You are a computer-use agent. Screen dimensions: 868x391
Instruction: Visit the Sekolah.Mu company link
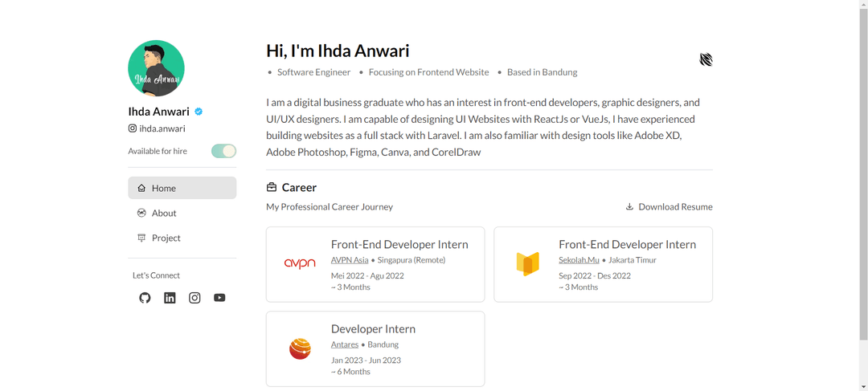click(x=579, y=260)
